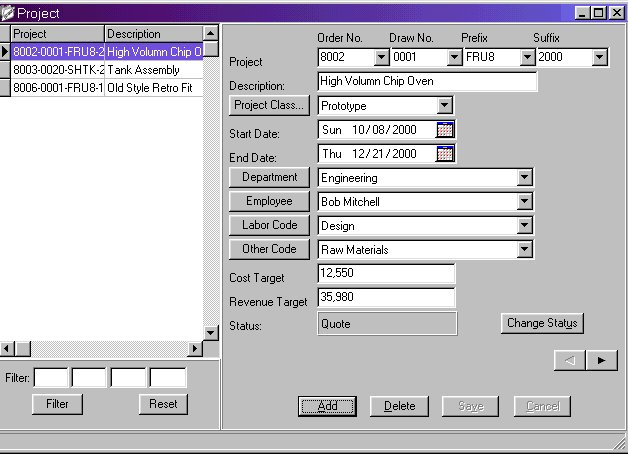628x454 pixels.
Task: Open the Start Date calendar picker
Action: tap(445, 130)
